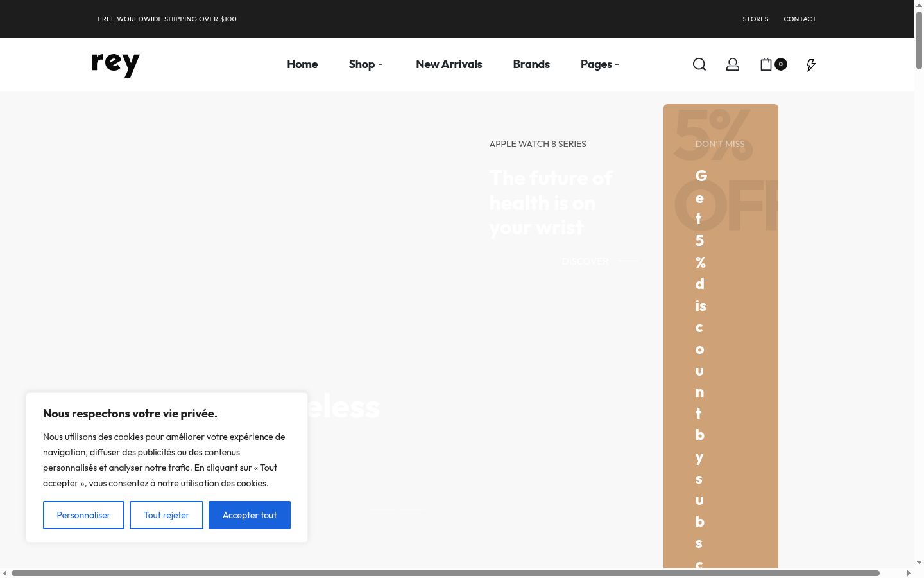Viewport: 924px width, 578px height.
Task: Open the New Arrivals menu item
Action: (x=449, y=64)
